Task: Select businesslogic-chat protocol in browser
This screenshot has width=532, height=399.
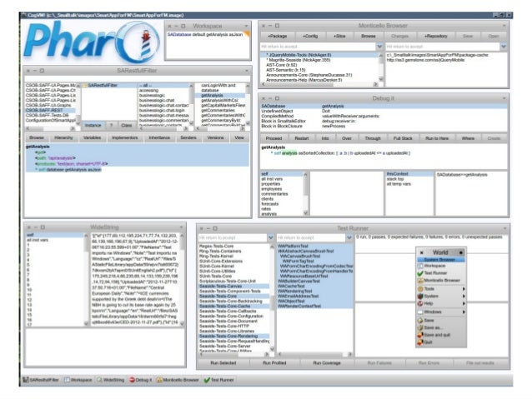Action: pos(164,100)
